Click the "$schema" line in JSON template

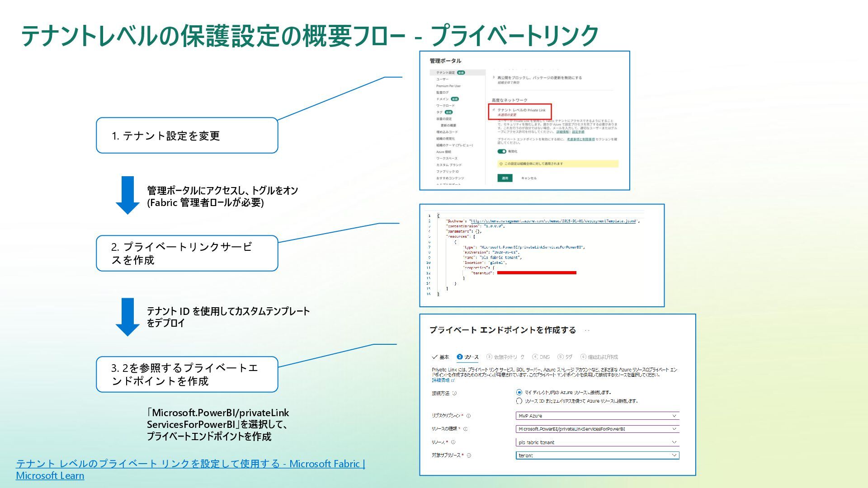[542, 221]
